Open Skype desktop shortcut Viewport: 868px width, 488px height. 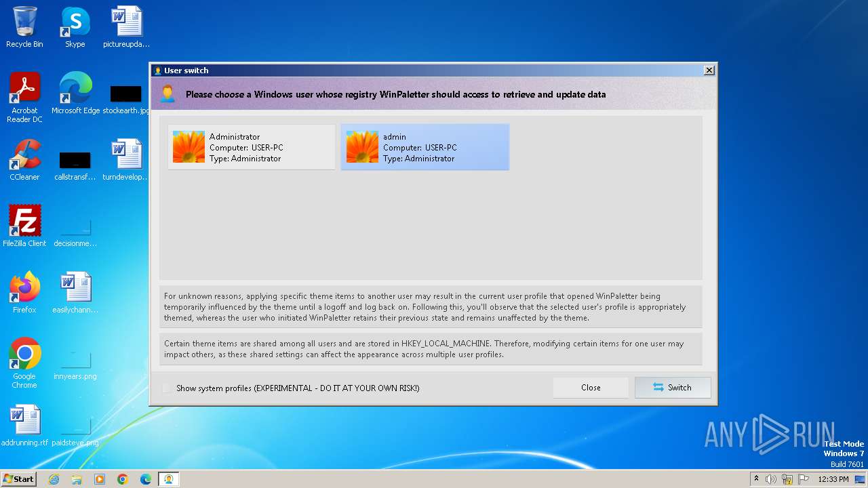[75, 28]
